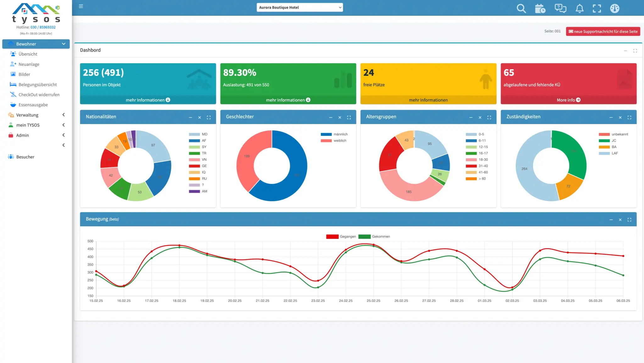This screenshot has height=363, width=644.
Task: Click the 264 segment in Zuständigkeiten donut
Action: click(x=524, y=169)
